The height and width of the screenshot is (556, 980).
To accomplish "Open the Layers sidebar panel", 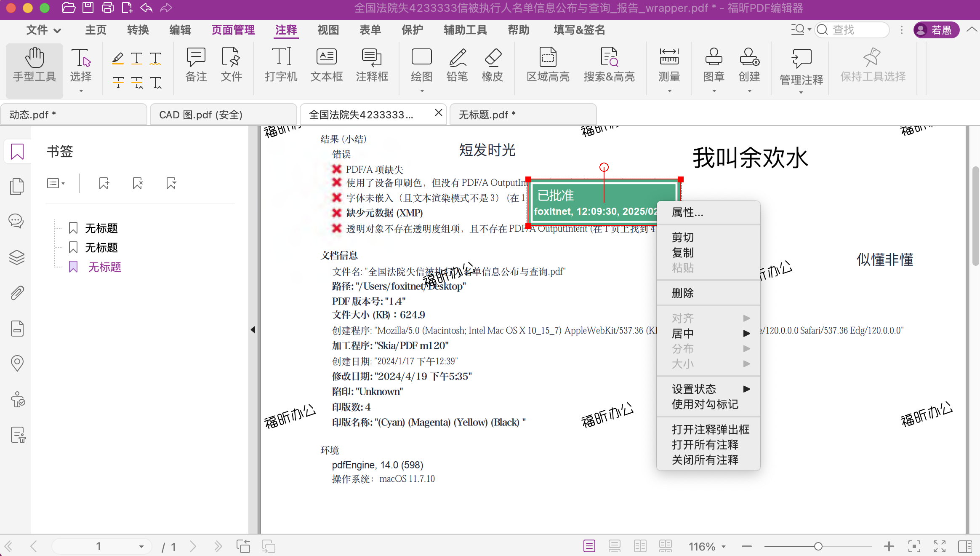I will point(17,257).
